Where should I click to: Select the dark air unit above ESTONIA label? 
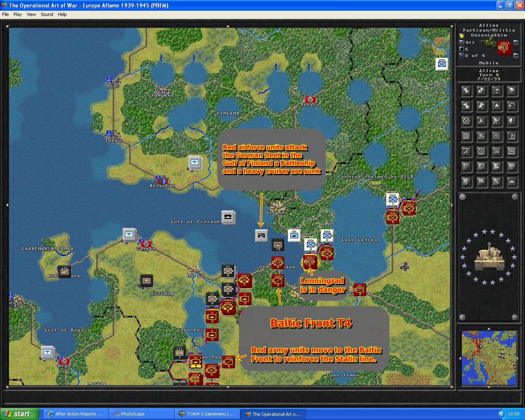[146, 281]
